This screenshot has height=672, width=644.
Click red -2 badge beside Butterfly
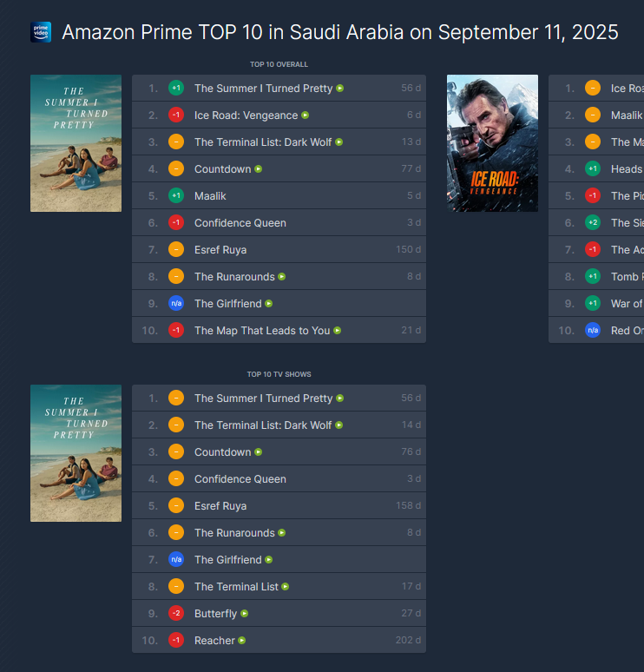point(176,614)
